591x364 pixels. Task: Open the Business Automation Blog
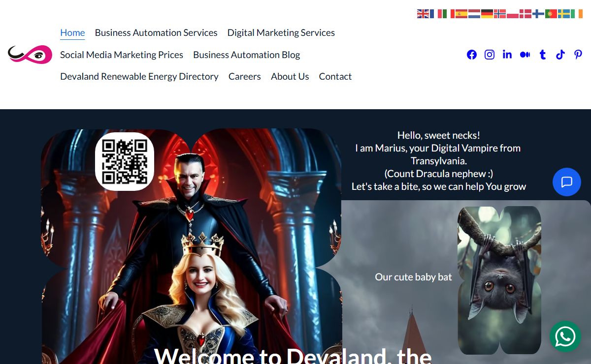tap(247, 55)
